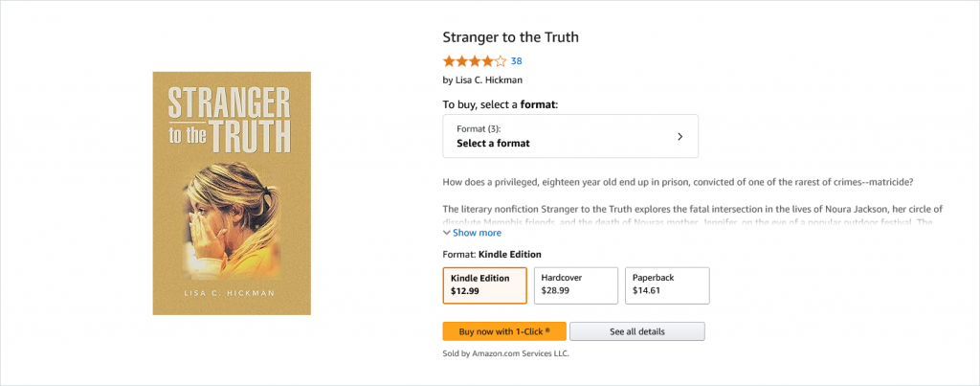
Task: Click the right chevron in the format box
Action: [x=679, y=136]
